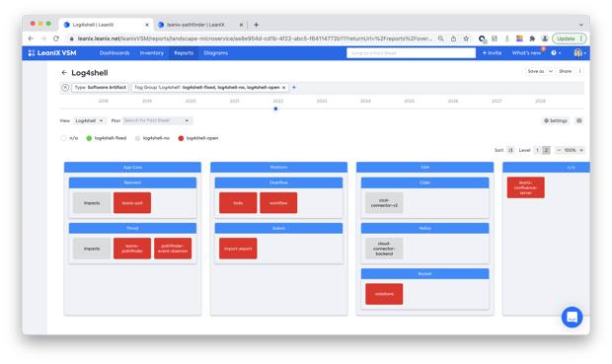Switch to the leanix-pathfinder tab
Screen dimensions: 612x364
click(x=195, y=25)
